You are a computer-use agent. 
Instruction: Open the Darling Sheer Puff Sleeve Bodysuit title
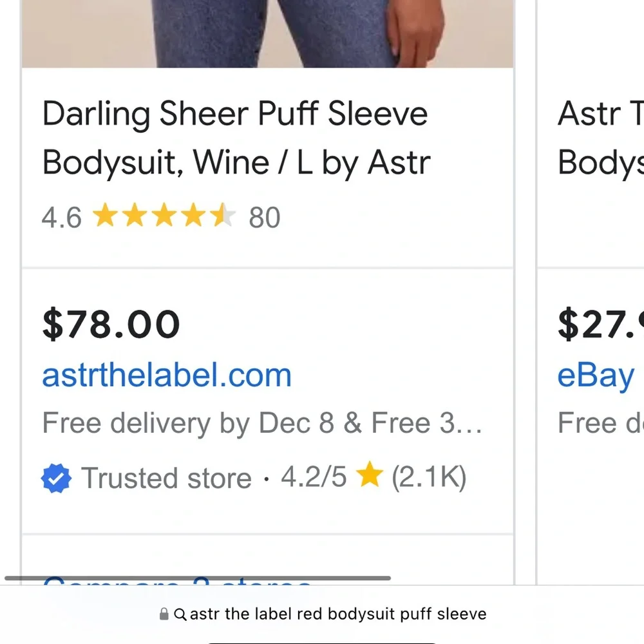pyautogui.click(x=236, y=138)
